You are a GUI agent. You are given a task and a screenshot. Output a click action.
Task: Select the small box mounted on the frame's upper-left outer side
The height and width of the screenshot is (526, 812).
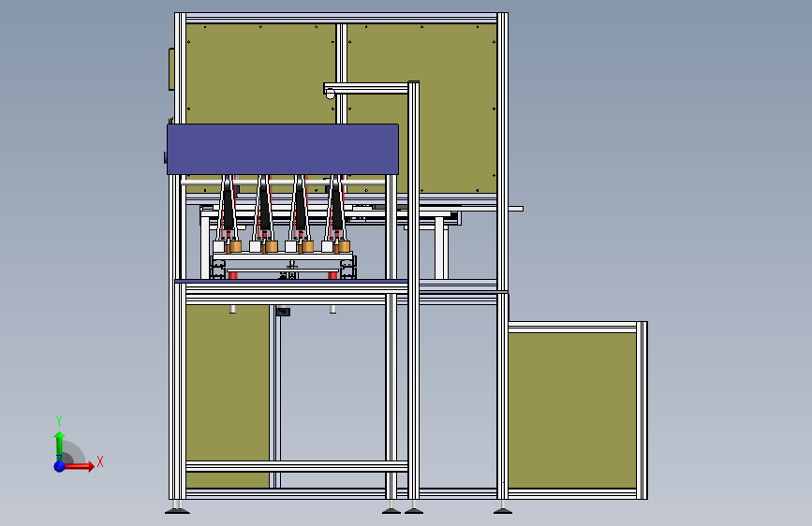tap(171, 69)
